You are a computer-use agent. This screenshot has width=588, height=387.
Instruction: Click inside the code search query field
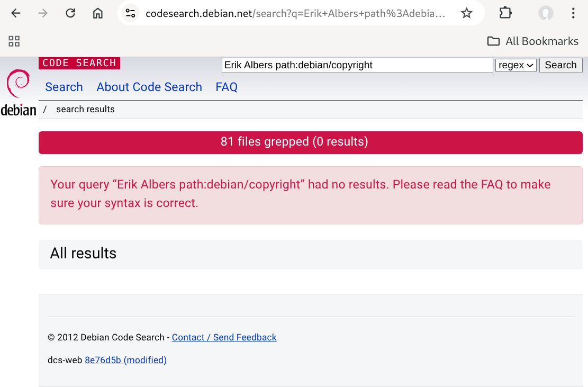357,65
